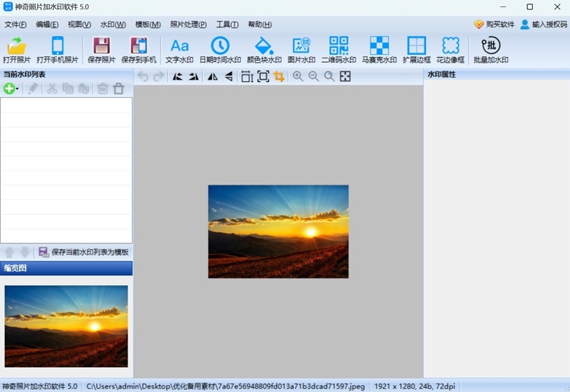
Task: Flip the photo vertically
Action: click(x=228, y=76)
